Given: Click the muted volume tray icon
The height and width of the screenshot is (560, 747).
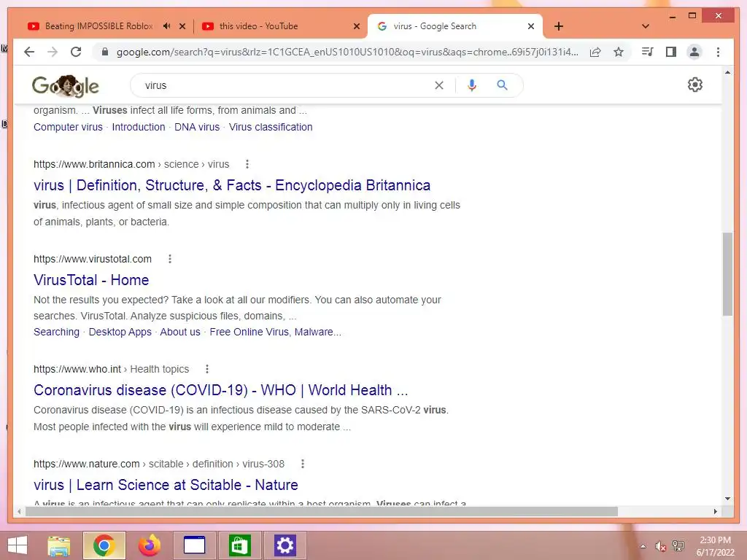Looking at the screenshot, I should (x=660, y=546).
